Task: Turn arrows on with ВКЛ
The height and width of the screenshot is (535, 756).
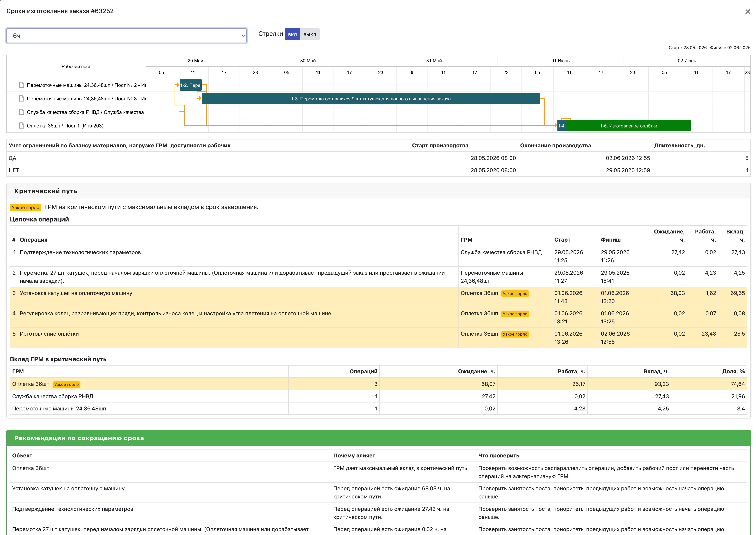Action: [x=292, y=34]
